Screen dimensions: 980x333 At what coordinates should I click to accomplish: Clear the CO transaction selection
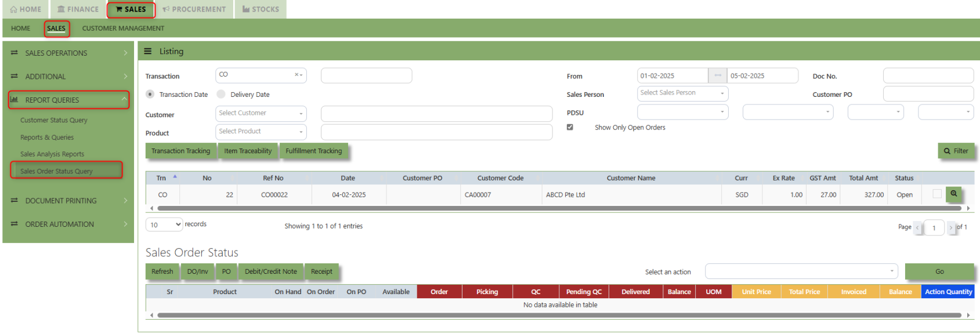[296, 75]
